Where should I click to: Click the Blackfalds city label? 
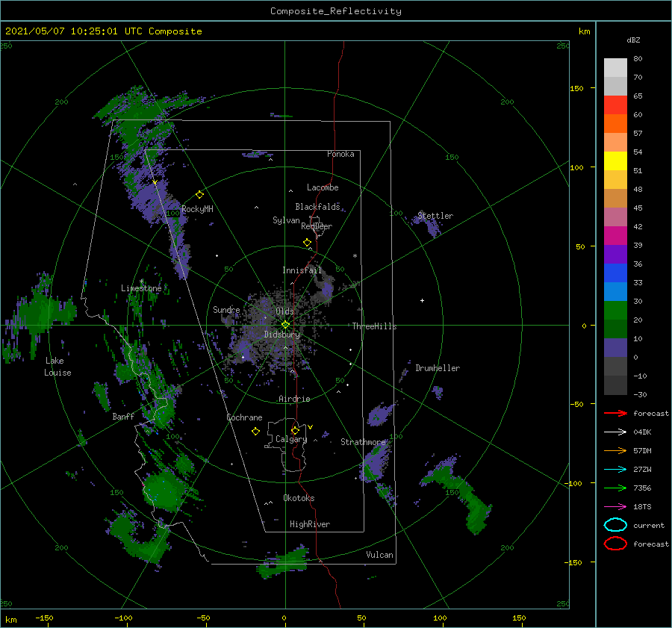click(317, 207)
